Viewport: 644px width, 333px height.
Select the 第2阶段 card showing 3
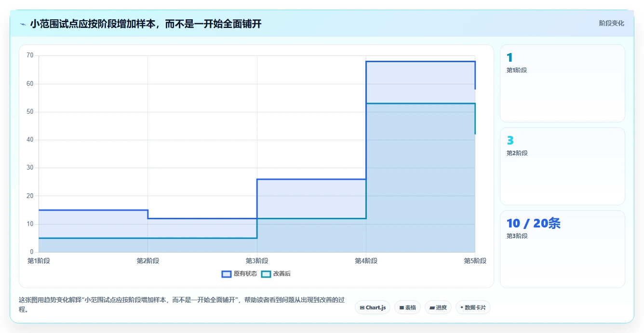[x=562, y=166]
